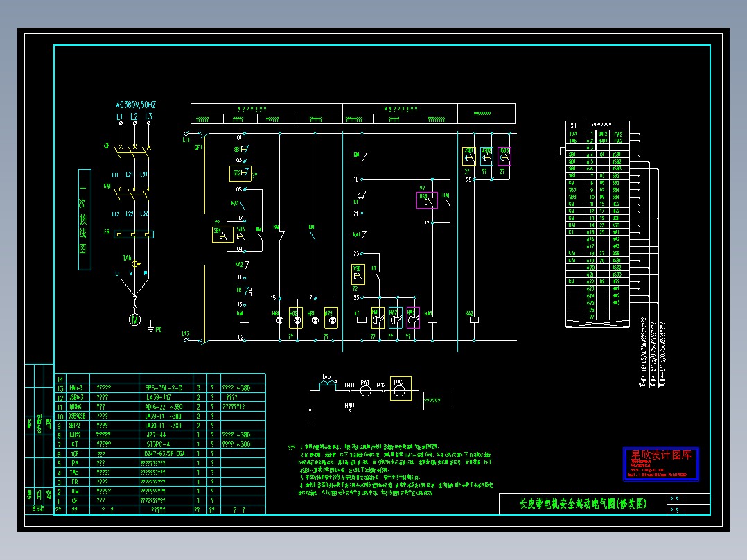The image size is (747, 560).
Task: Click the AC380V,50HZ supply label
Action: coord(136,105)
